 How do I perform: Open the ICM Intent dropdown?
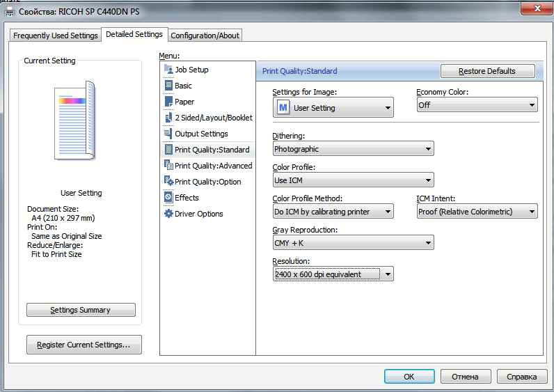(x=477, y=212)
